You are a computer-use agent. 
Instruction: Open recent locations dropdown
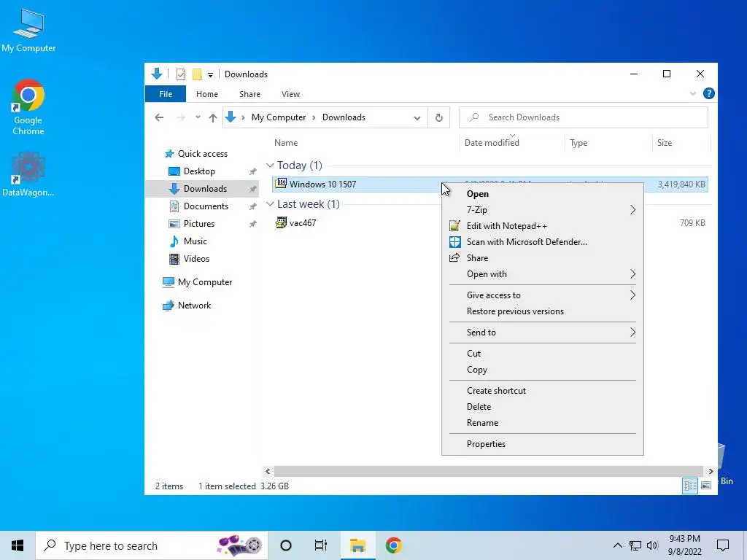click(x=198, y=117)
